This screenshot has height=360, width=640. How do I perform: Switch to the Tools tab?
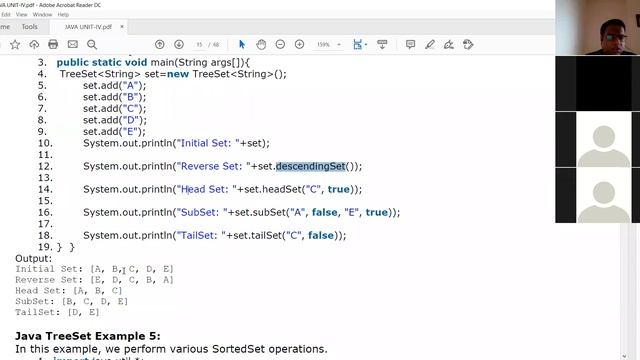click(x=29, y=27)
